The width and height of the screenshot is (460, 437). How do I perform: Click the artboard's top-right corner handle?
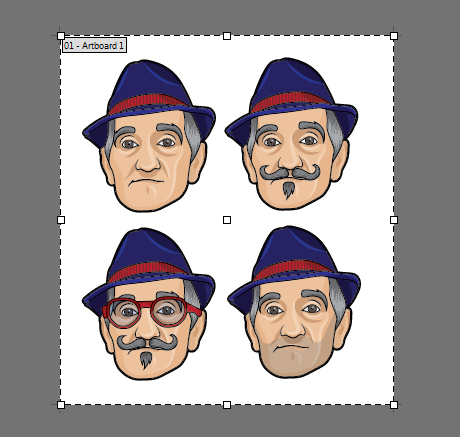pyautogui.click(x=394, y=36)
